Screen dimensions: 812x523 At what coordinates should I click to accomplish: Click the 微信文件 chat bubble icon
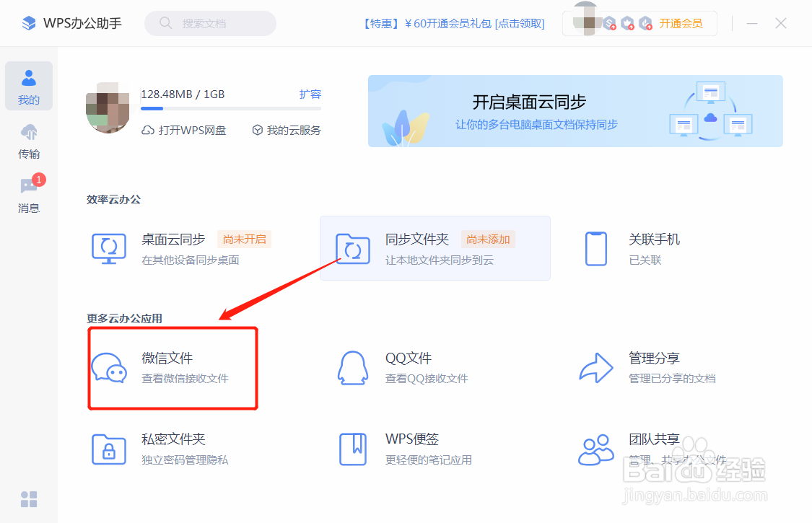tap(109, 368)
